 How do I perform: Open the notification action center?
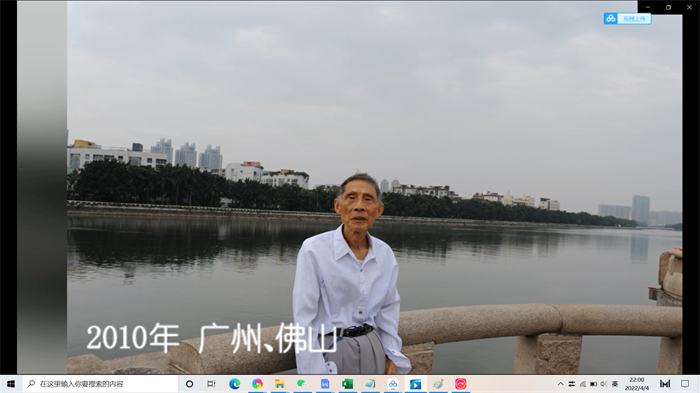tap(685, 384)
